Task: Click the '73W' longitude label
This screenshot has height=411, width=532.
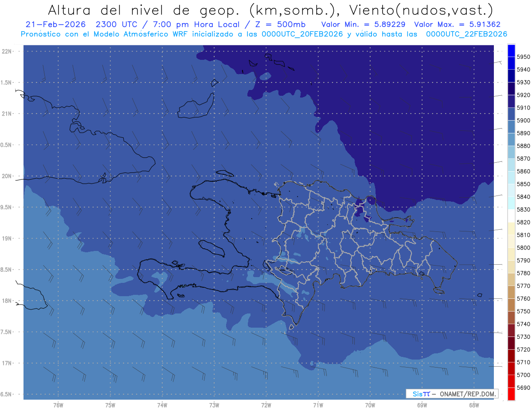Action: [x=214, y=405]
